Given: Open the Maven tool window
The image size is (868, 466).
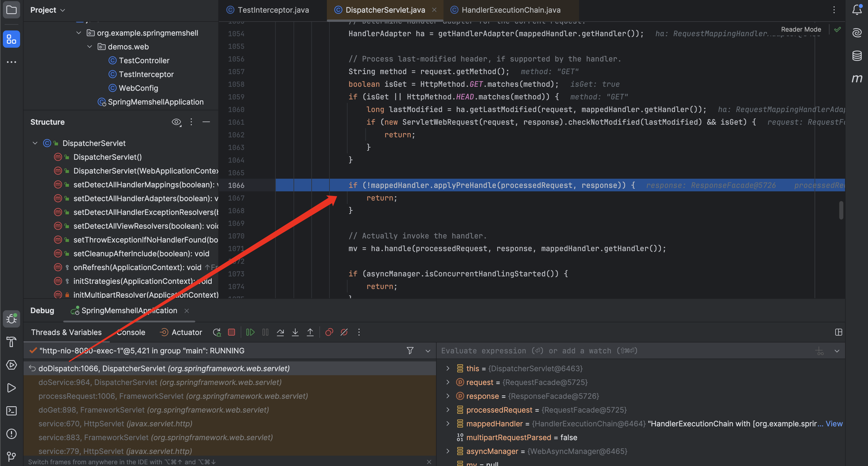Looking at the screenshot, I should tap(857, 78).
